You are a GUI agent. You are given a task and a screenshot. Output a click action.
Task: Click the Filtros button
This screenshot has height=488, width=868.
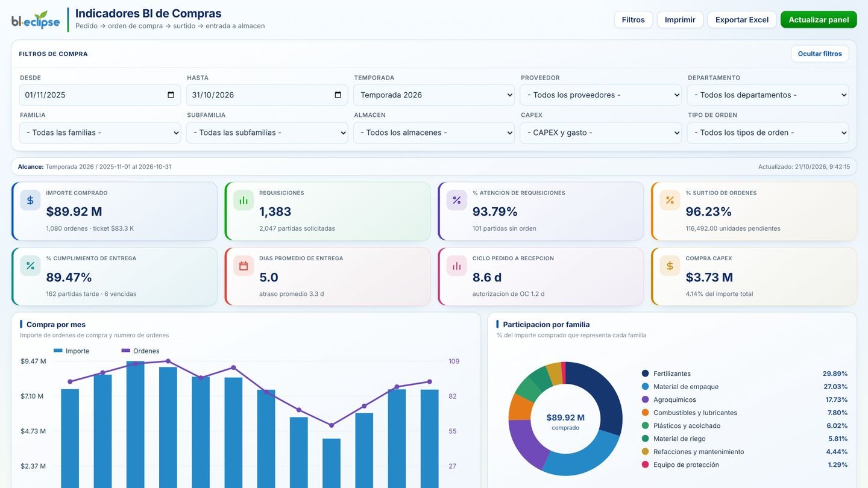pos(634,20)
